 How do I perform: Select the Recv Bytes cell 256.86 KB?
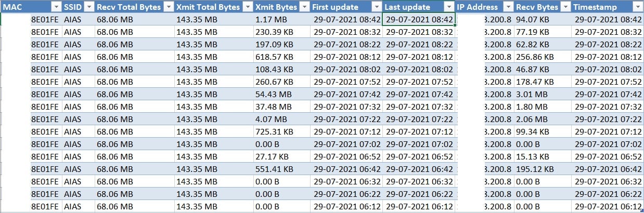543,57
